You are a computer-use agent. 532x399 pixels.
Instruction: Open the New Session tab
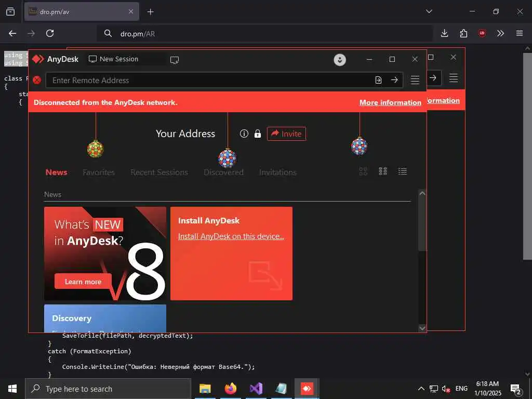(113, 59)
